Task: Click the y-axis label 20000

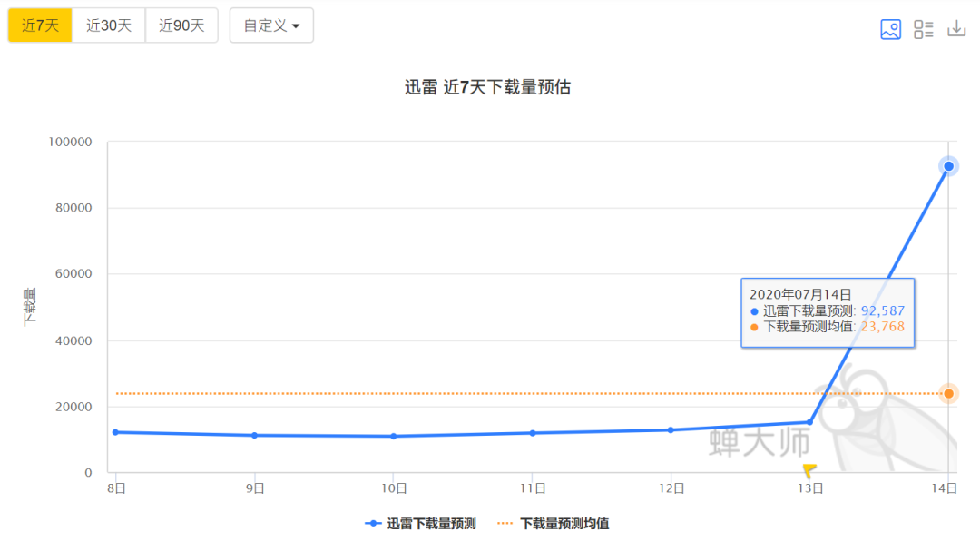Action: tap(73, 407)
